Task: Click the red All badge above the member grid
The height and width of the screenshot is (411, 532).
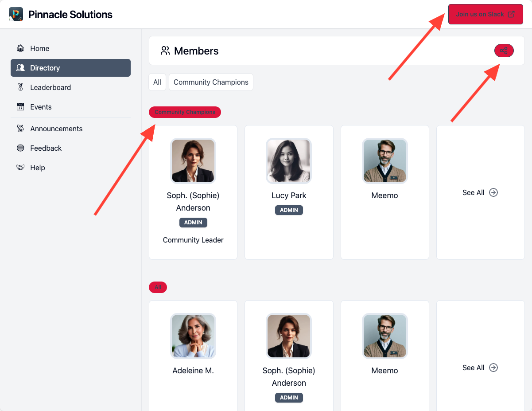Action: click(x=158, y=287)
